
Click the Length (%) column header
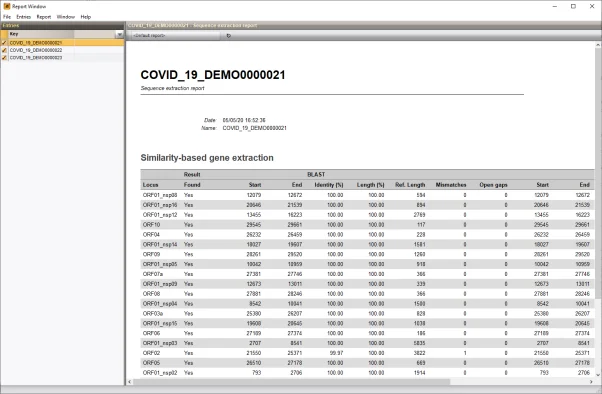(x=370, y=185)
